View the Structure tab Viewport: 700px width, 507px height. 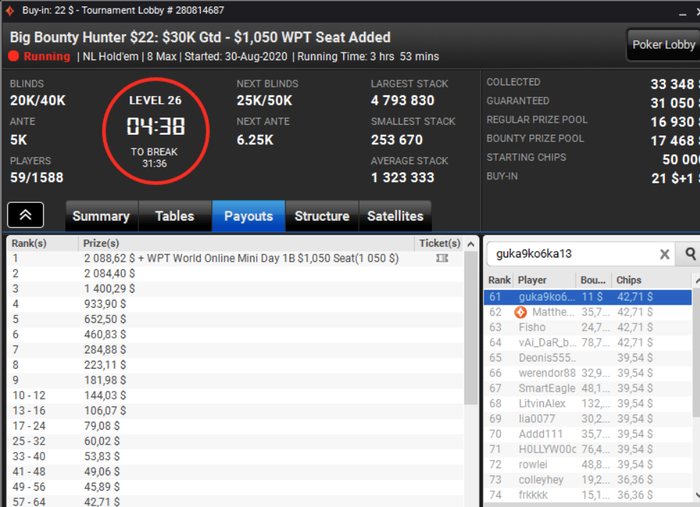click(x=322, y=216)
